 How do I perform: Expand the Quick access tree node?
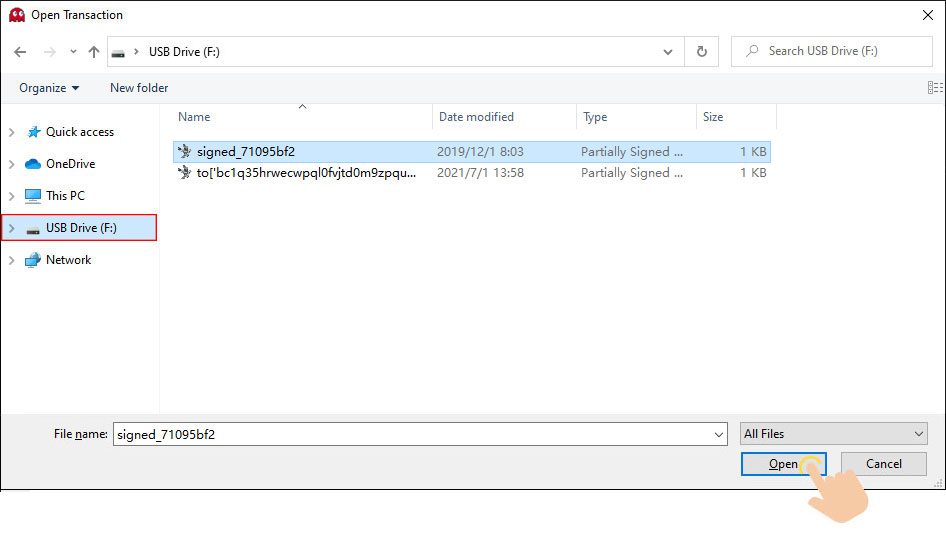(11, 132)
